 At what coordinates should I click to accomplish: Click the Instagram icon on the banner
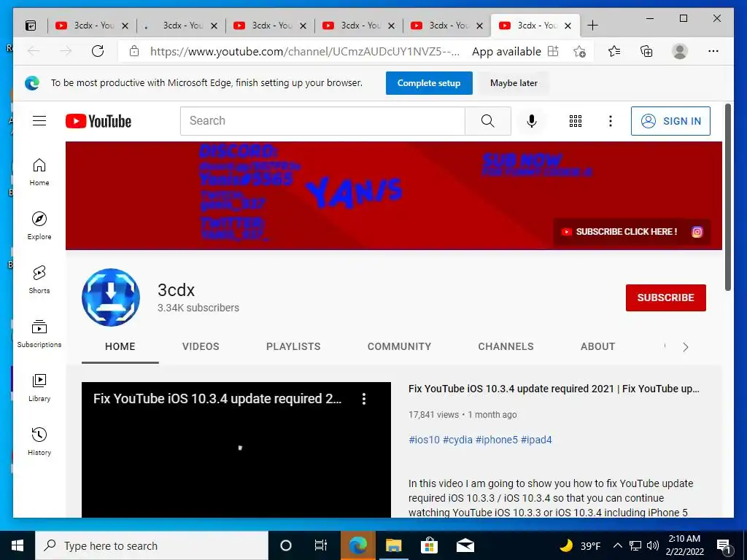click(697, 232)
